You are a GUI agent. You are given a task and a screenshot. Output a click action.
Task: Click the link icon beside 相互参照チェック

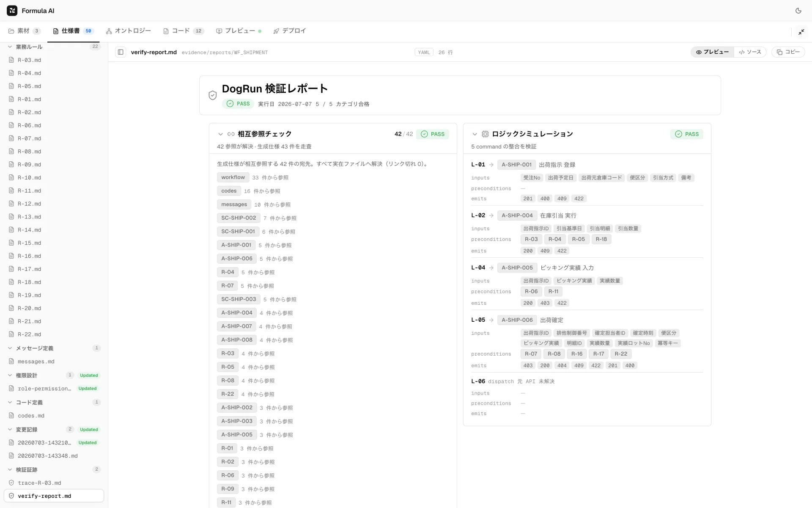click(x=231, y=134)
